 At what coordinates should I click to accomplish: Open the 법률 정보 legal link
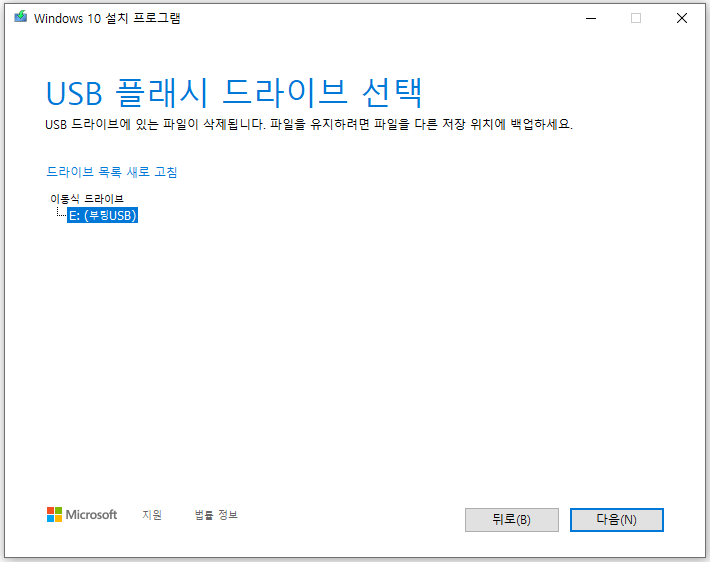point(216,515)
